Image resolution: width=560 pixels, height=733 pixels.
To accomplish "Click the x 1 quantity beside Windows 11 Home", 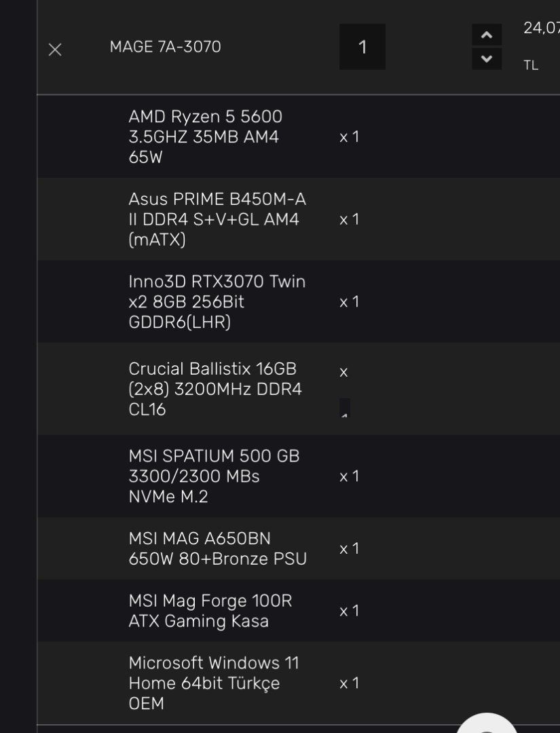I will [x=349, y=683].
